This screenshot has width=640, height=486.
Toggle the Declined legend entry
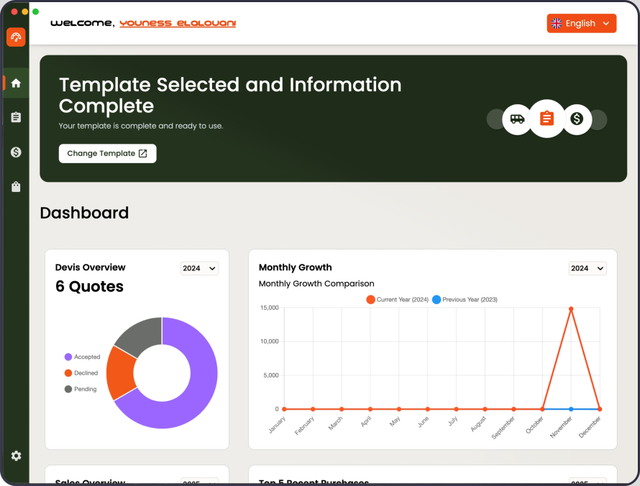click(x=85, y=373)
